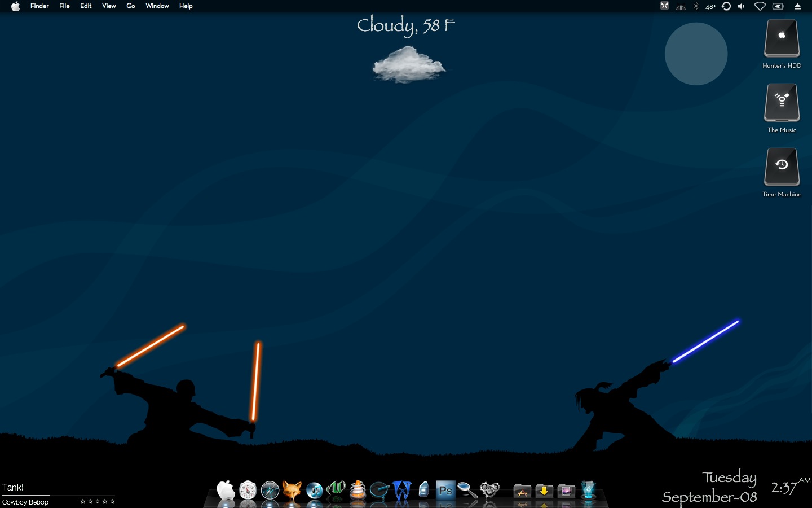Open the Apple menu
The height and width of the screenshot is (508, 812).
coord(15,6)
